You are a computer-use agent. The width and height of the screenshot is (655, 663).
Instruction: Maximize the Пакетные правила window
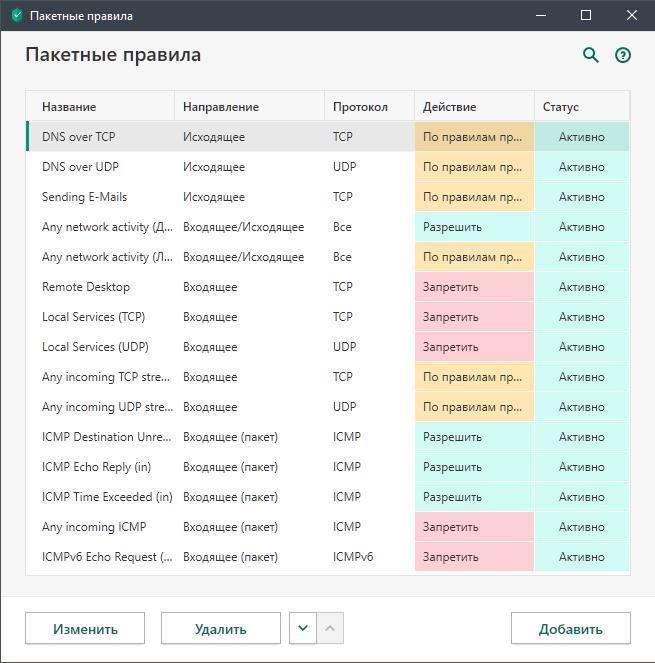586,15
